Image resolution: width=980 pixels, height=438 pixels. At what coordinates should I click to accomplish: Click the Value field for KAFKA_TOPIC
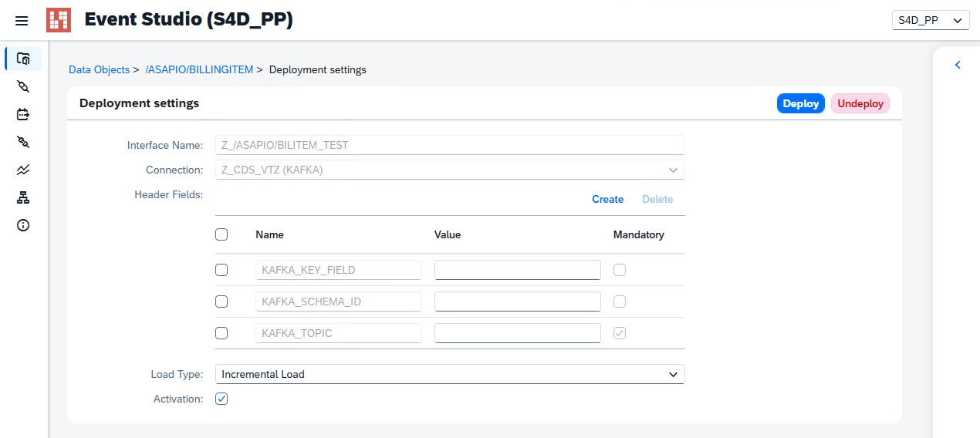tap(518, 333)
